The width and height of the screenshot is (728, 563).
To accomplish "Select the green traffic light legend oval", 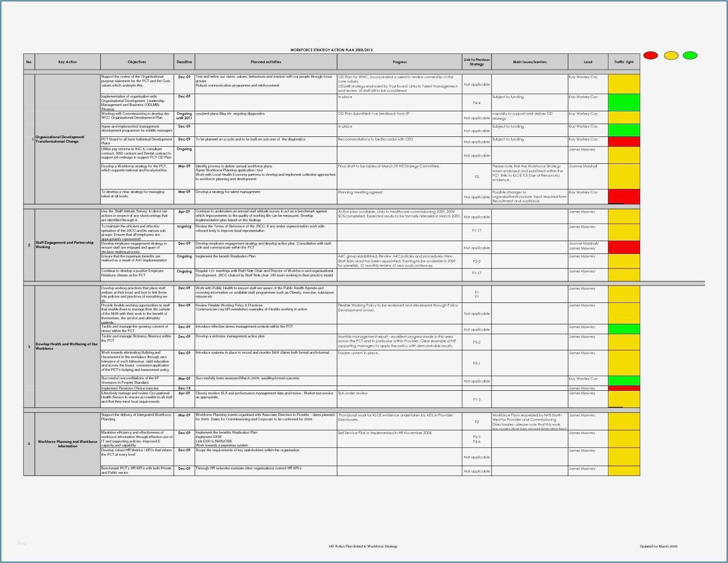I will point(691,55).
